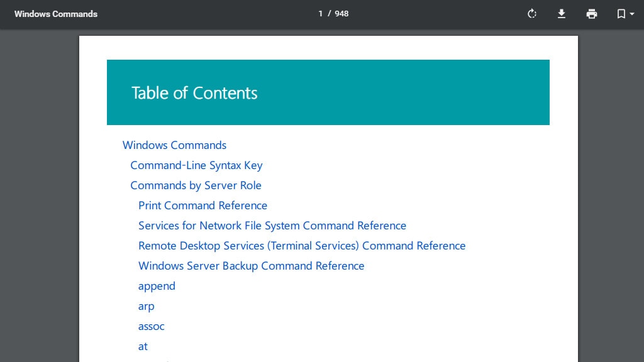Click the total page count 948
This screenshot has height=362, width=644.
click(x=341, y=14)
